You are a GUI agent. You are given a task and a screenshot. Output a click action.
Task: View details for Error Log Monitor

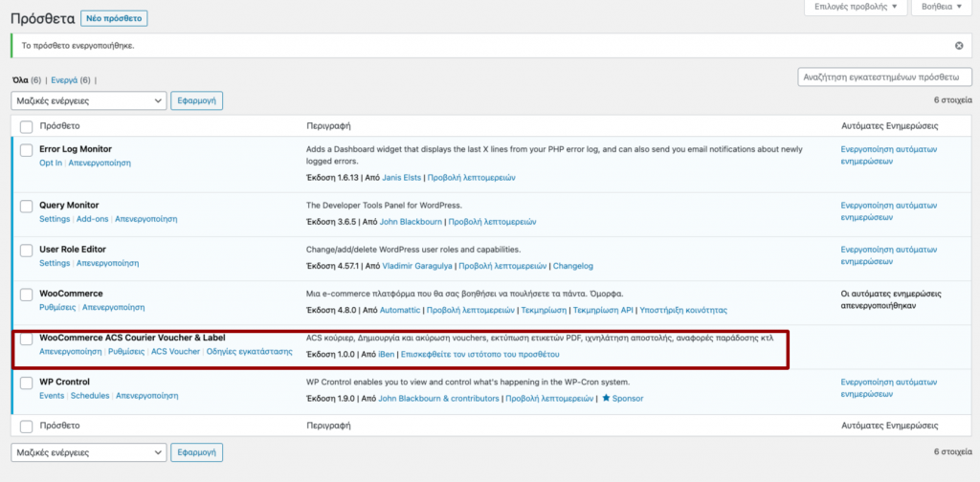pos(471,177)
